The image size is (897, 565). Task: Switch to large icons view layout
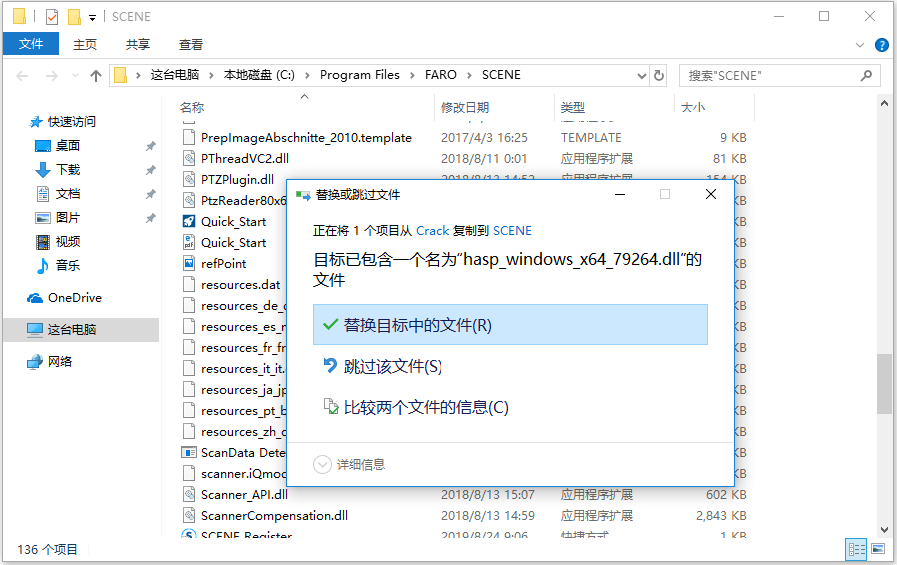coord(878,550)
